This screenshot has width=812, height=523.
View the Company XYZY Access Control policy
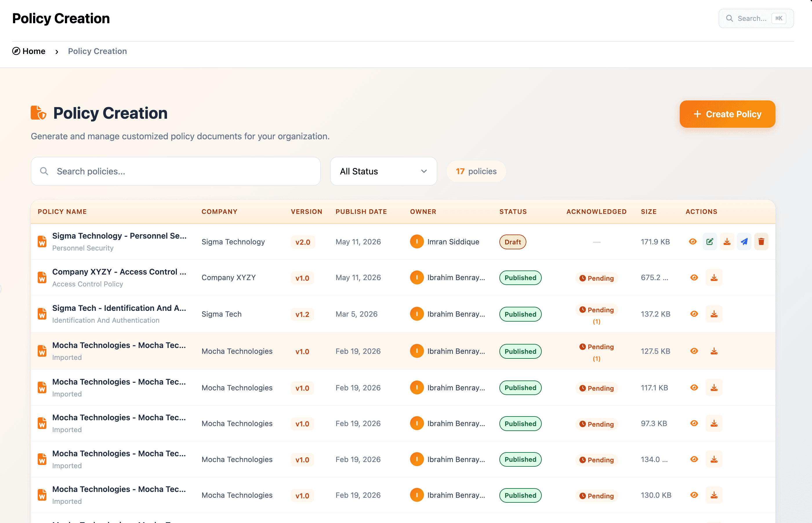click(x=694, y=277)
